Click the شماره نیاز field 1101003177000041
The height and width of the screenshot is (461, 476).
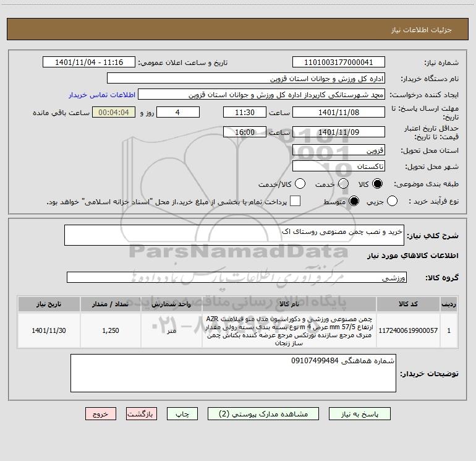[x=339, y=62]
